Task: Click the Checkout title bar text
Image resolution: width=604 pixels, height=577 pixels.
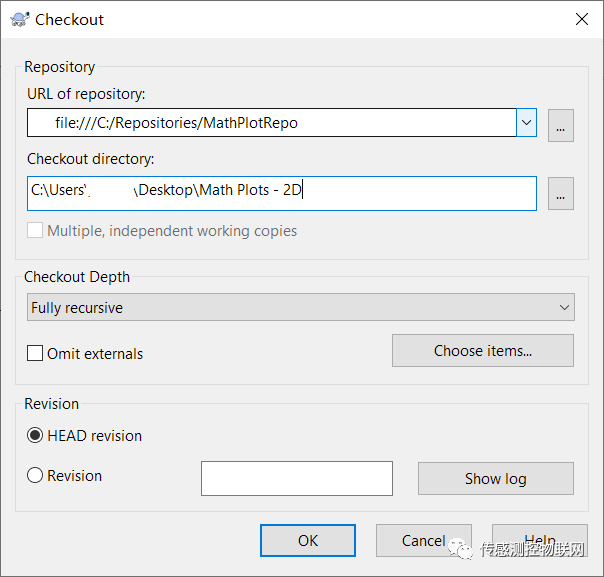Action: tap(69, 19)
